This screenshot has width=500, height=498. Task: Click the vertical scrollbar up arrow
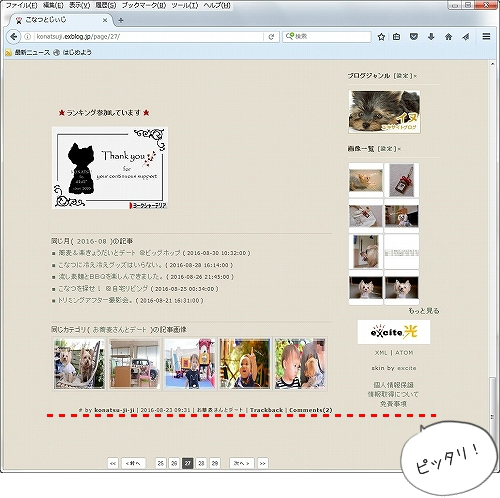[492, 64]
